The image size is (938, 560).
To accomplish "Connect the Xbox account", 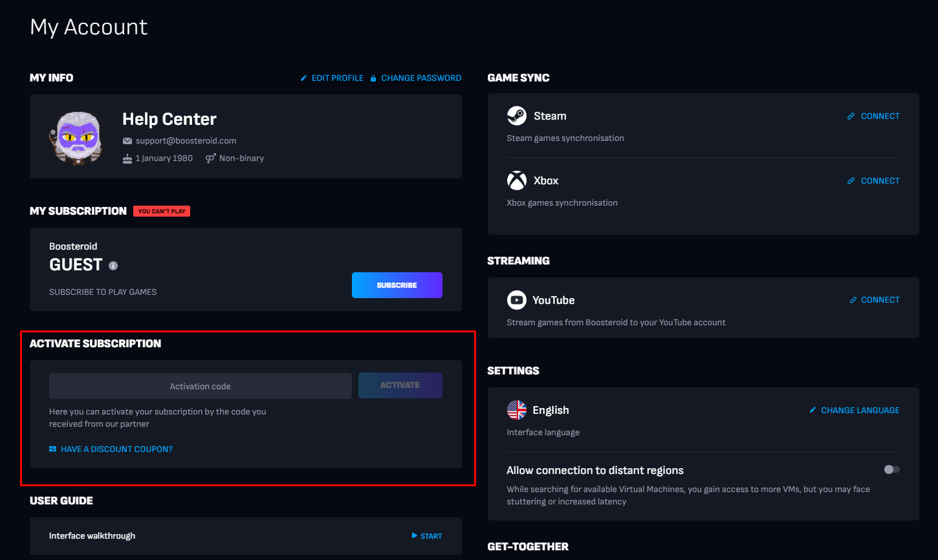I will point(873,181).
